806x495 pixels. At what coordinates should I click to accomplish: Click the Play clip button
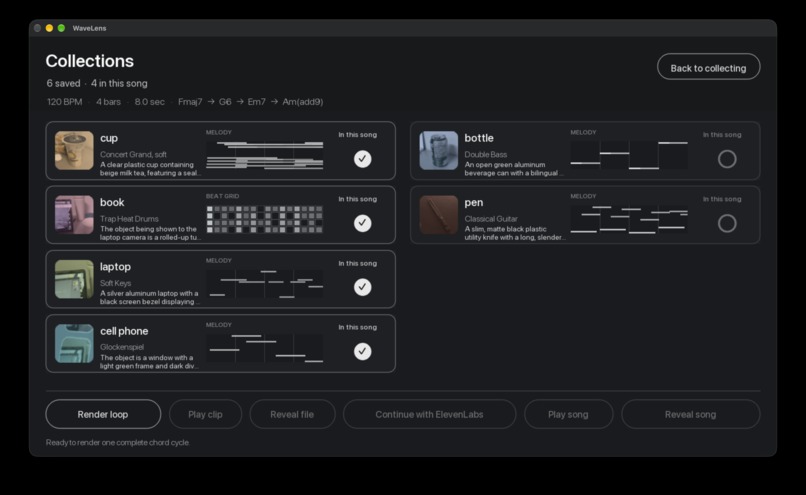pos(205,414)
